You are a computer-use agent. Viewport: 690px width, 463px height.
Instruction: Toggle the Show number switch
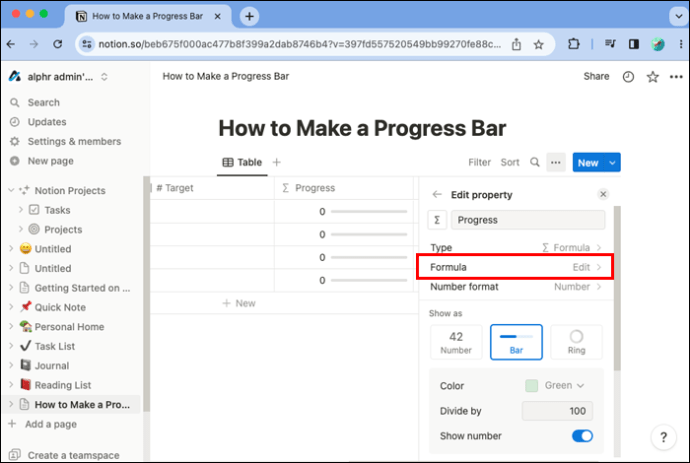582,436
